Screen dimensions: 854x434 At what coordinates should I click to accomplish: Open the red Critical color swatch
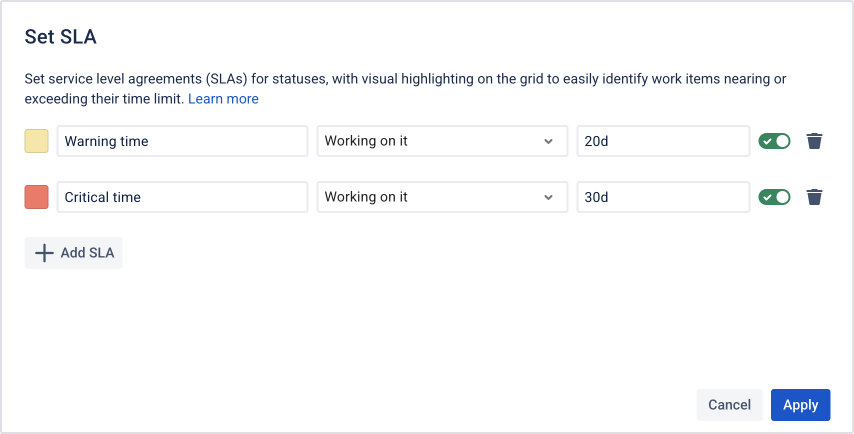36,197
